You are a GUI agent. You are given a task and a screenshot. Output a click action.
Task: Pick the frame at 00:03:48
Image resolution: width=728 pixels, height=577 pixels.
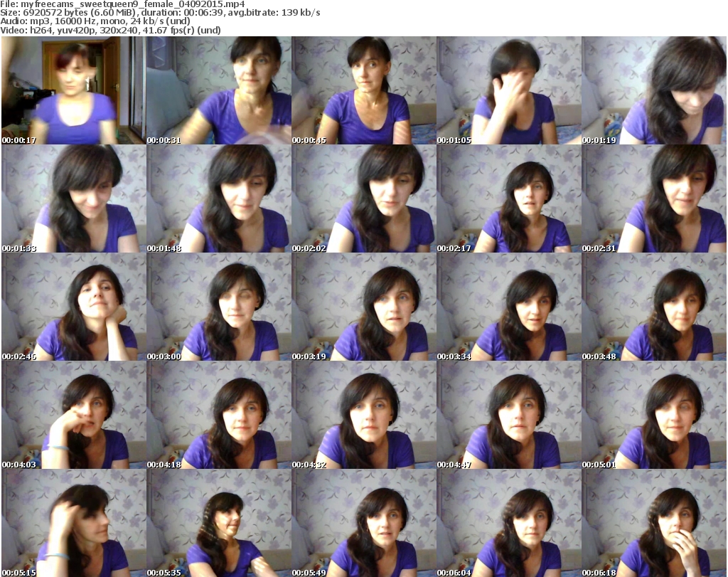654,307
